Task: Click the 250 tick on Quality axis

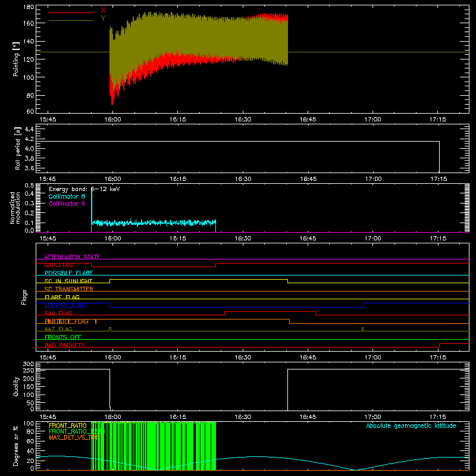Action: point(29,370)
